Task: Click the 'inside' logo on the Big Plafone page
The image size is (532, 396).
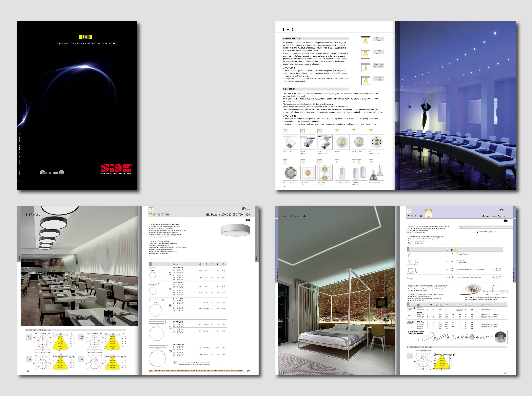Action: (246, 209)
